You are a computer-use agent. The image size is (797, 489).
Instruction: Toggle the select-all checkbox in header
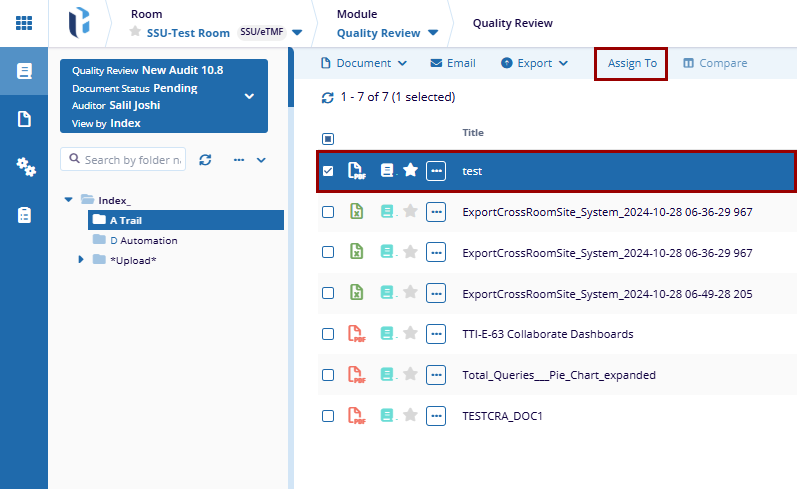pos(328,139)
